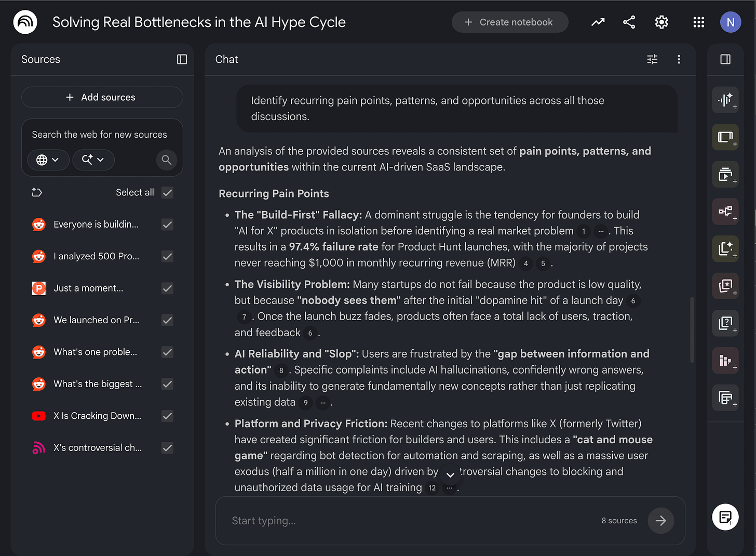Toggle the 'We launched on Pr...' source checkbox
The image size is (756, 556).
coord(167,320)
